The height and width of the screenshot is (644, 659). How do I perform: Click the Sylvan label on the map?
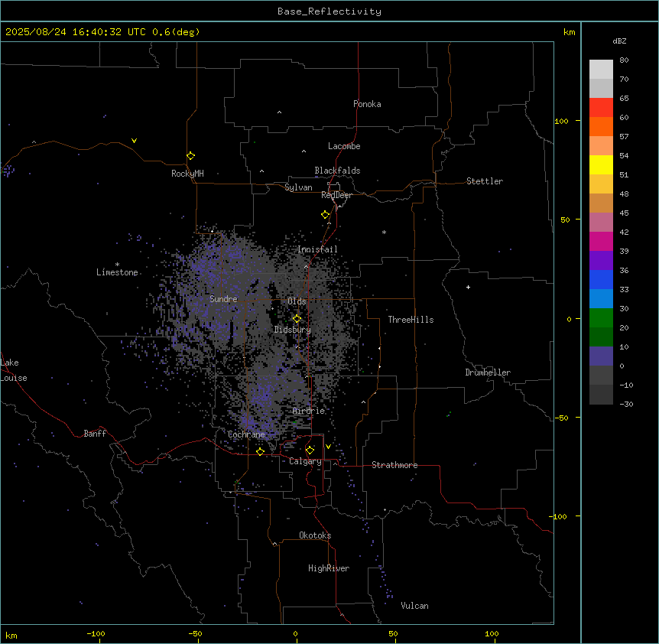pos(298,187)
